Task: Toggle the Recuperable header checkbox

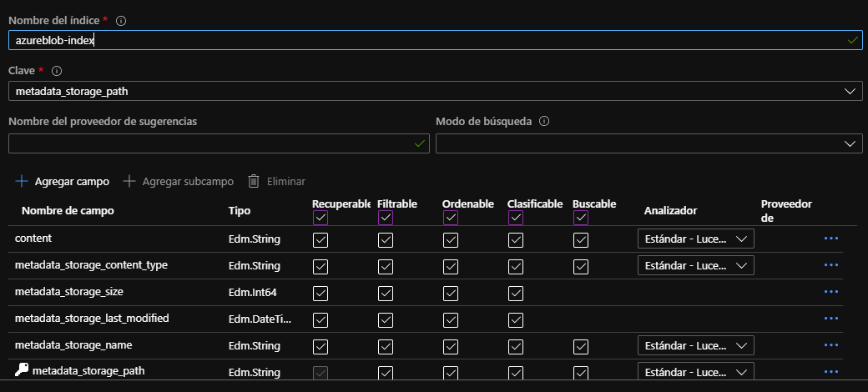Action: pos(320,218)
